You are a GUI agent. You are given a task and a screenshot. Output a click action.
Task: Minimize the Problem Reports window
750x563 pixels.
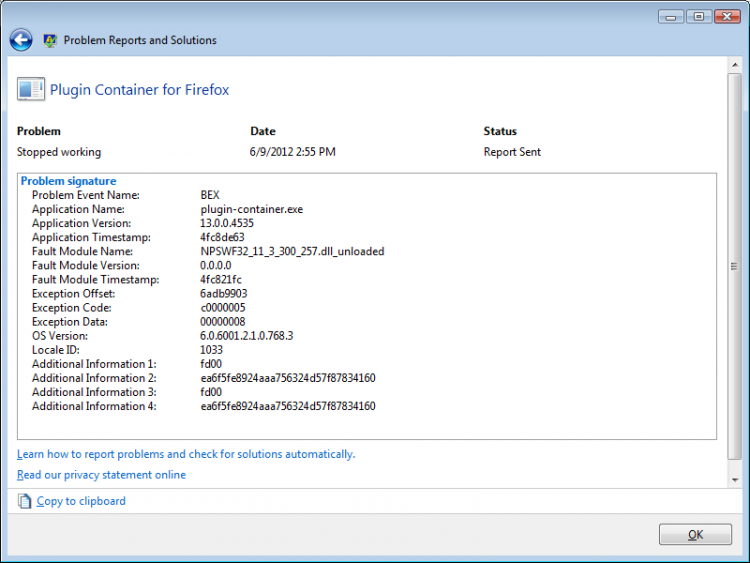point(671,17)
